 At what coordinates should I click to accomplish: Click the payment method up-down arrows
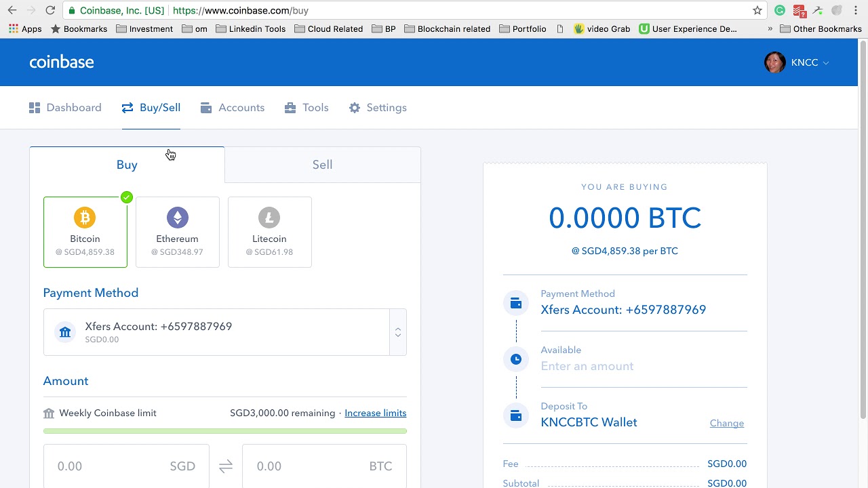pyautogui.click(x=398, y=332)
